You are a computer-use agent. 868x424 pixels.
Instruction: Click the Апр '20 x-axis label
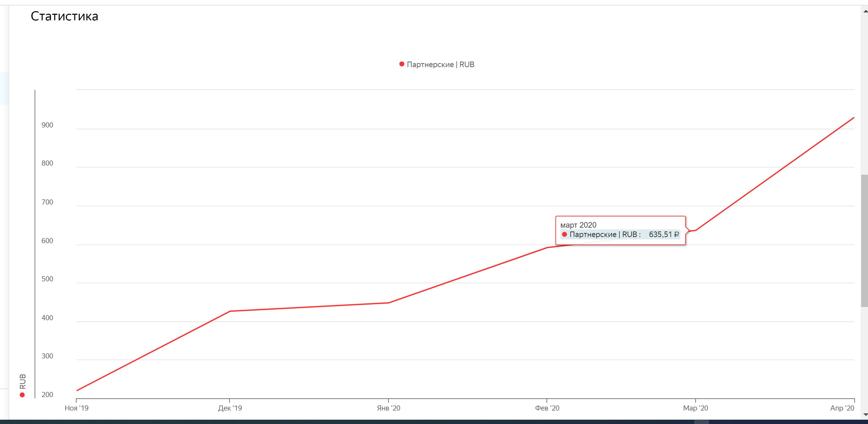coord(842,408)
